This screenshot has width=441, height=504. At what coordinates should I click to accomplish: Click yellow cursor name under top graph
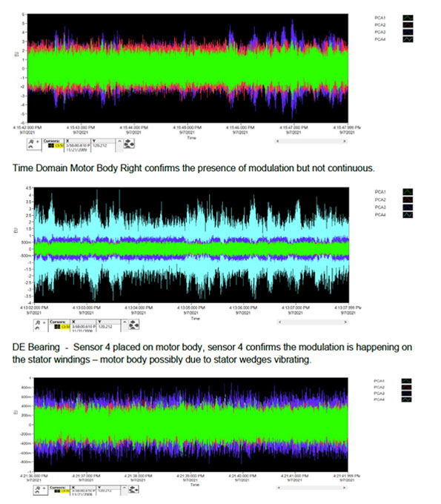point(59,145)
